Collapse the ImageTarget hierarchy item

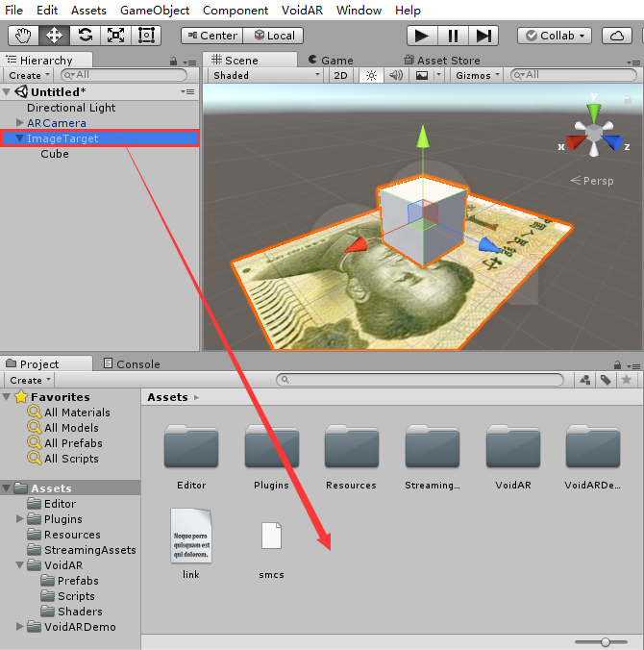click(x=19, y=138)
